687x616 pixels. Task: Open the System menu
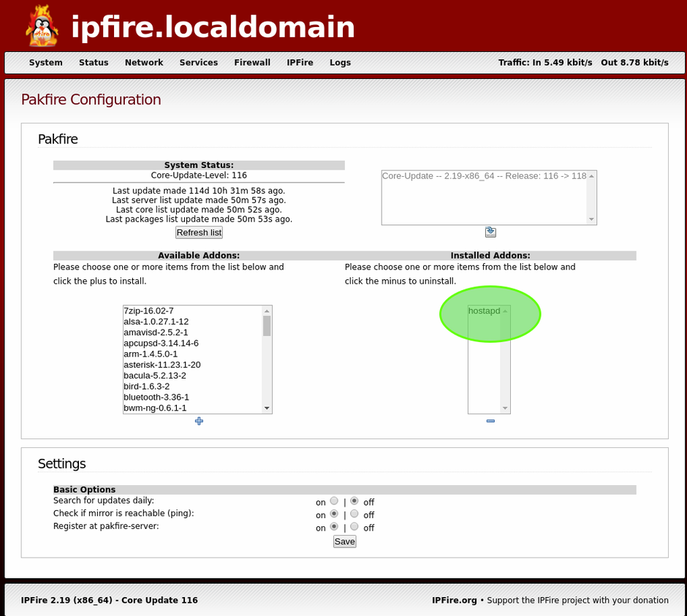tap(45, 63)
